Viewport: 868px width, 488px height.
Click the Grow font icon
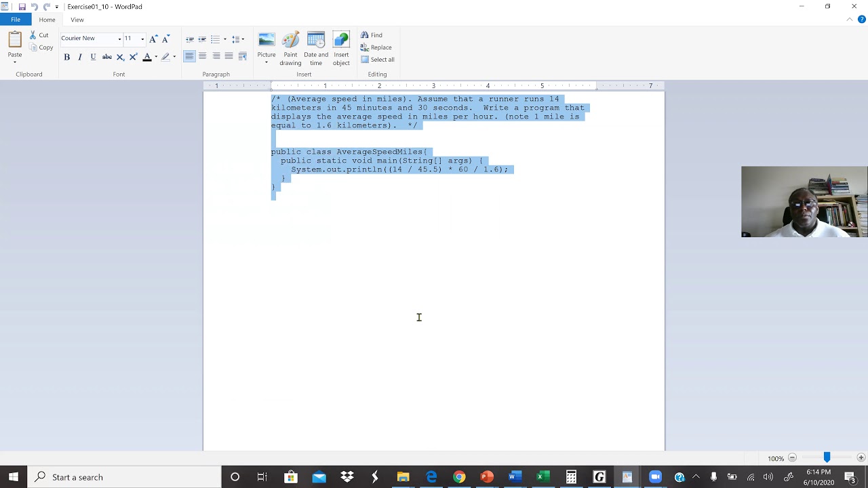coord(153,39)
